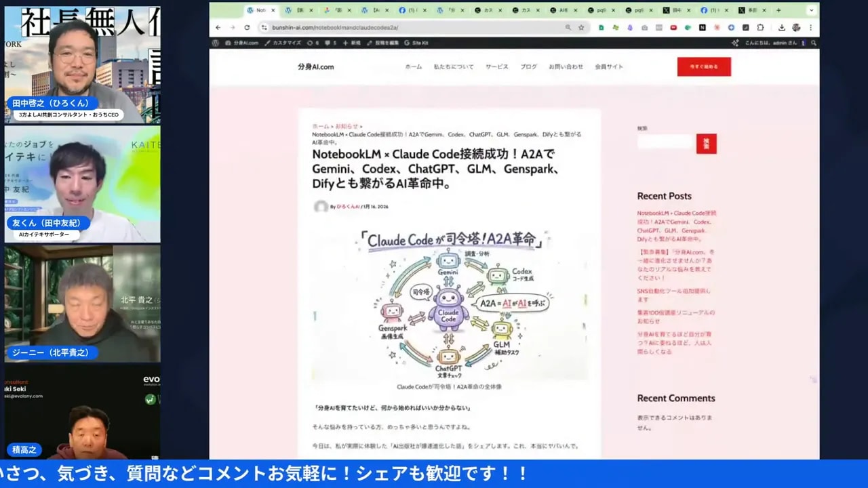Bookmark this page with the star icon

[x=581, y=28]
